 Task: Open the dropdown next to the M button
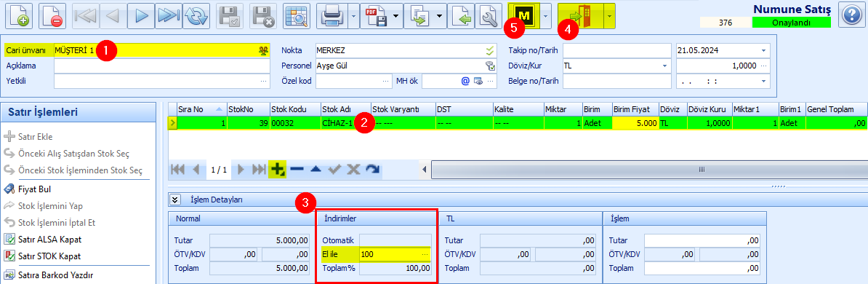click(546, 17)
